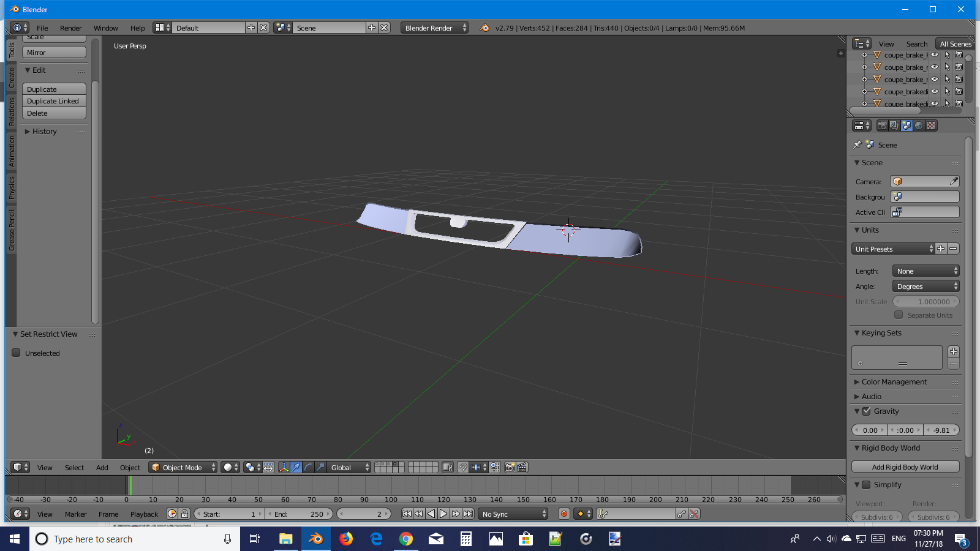Open the Window menu
This screenshot has width=980, height=551.
point(105,28)
